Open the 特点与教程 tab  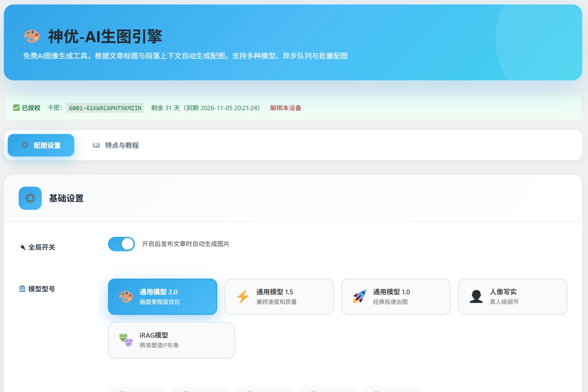(x=116, y=145)
